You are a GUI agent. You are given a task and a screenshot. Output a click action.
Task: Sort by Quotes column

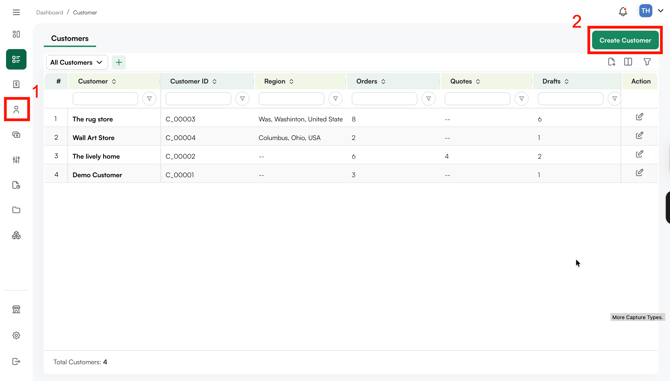click(x=478, y=81)
